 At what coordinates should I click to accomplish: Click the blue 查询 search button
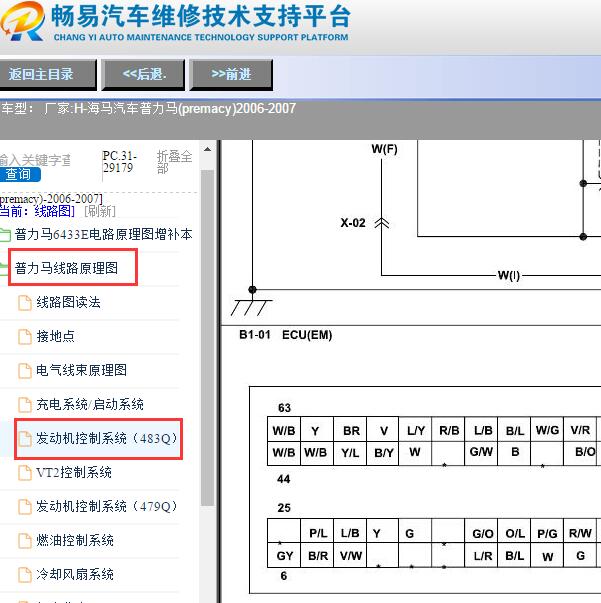tap(19, 174)
